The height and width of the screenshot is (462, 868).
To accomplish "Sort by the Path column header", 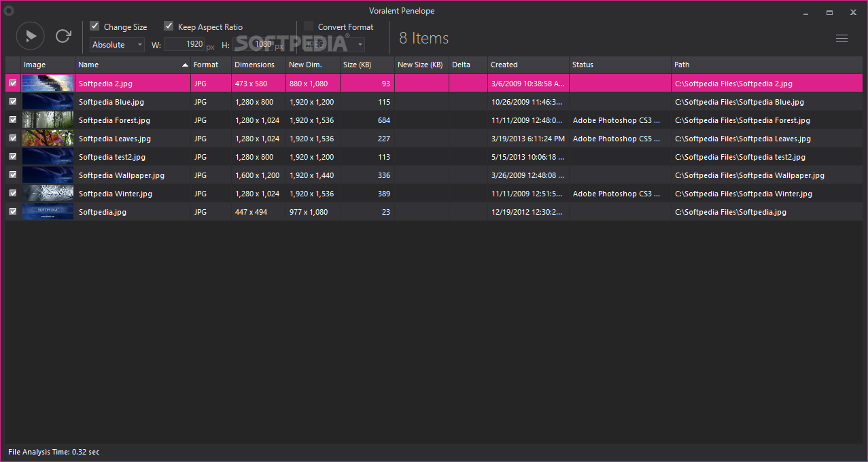I will pos(767,65).
